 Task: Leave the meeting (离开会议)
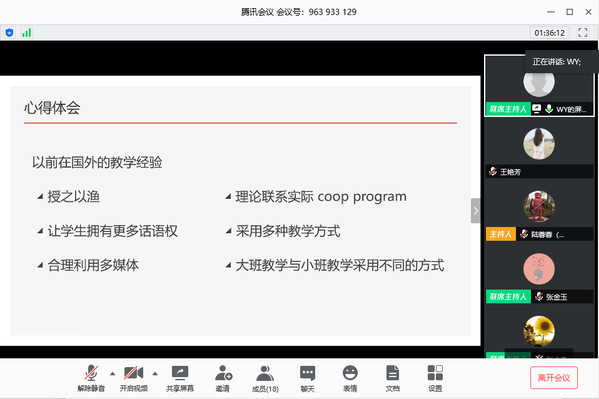(x=554, y=378)
